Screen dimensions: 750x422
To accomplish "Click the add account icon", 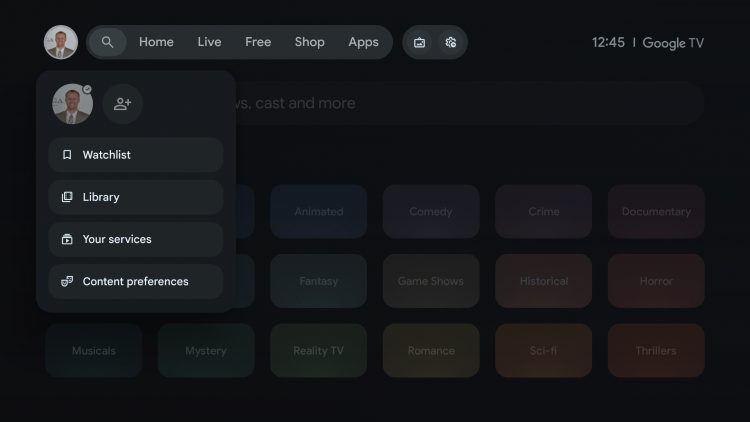I will [122, 104].
